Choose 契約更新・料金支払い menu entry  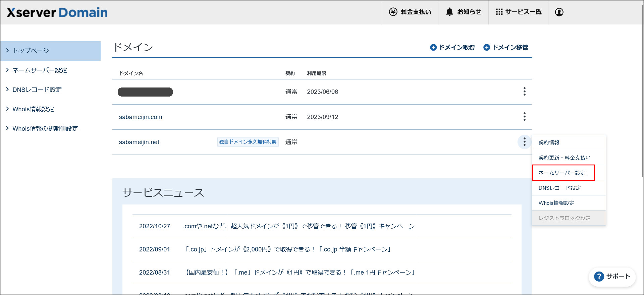tap(565, 158)
